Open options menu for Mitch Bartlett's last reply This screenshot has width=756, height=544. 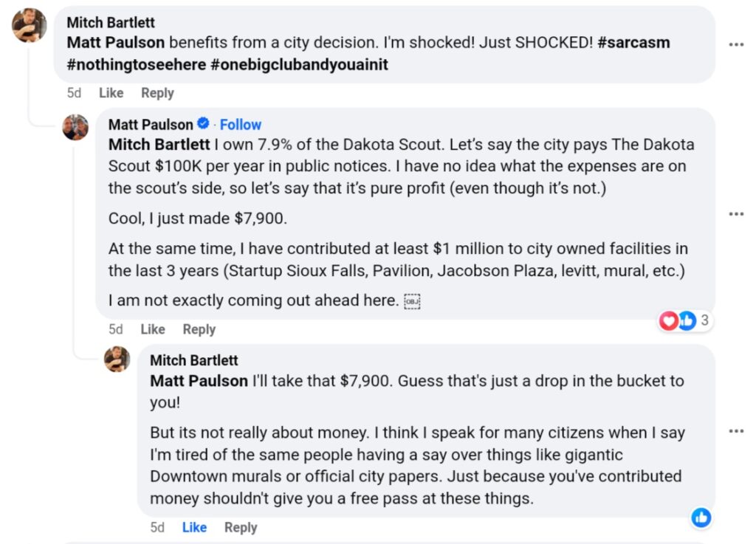pyautogui.click(x=736, y=431)
